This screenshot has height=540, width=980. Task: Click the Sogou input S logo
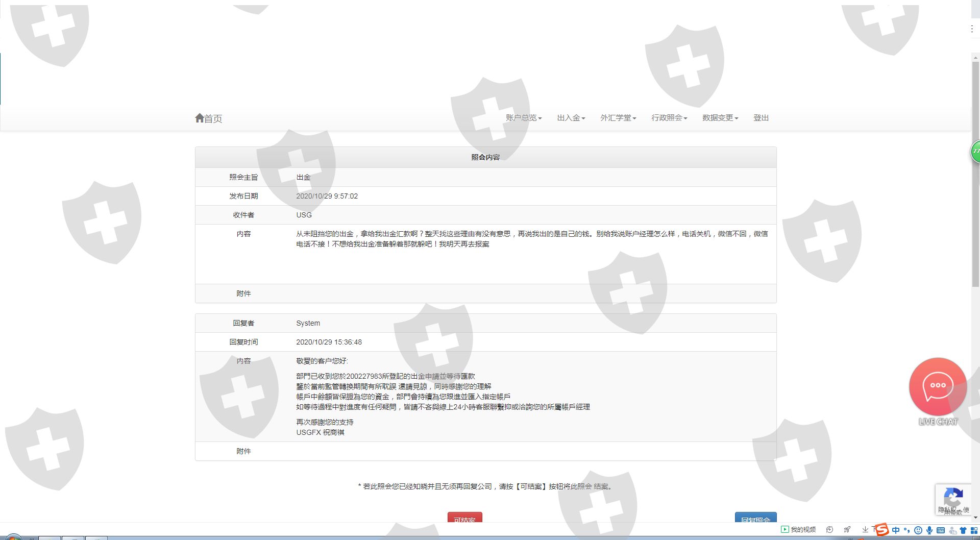point(882,530)
